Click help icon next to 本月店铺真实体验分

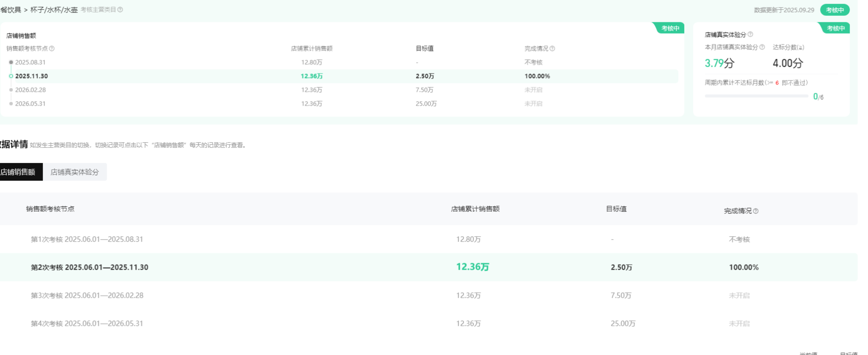762,47
